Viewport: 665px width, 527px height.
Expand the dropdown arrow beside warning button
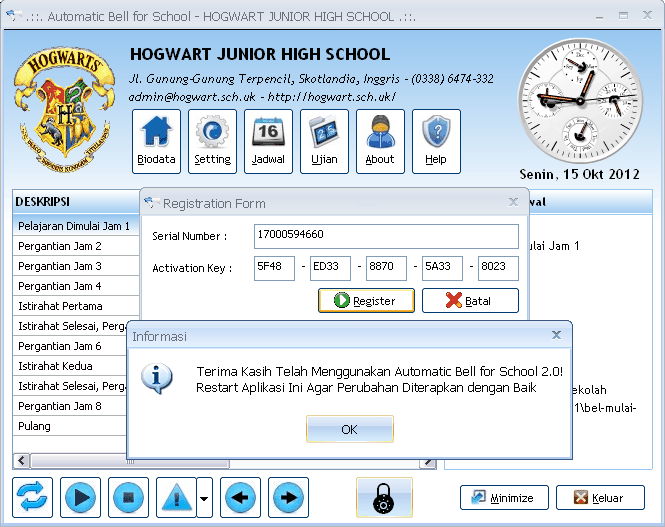(x=204, y=497)
